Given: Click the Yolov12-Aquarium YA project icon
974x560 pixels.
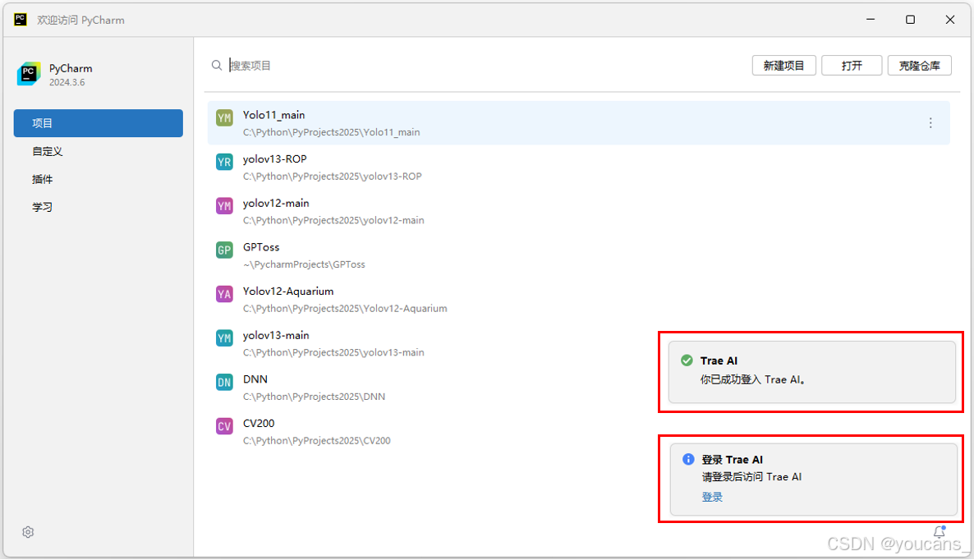Looking at the screenshot, I should point(224,294).
